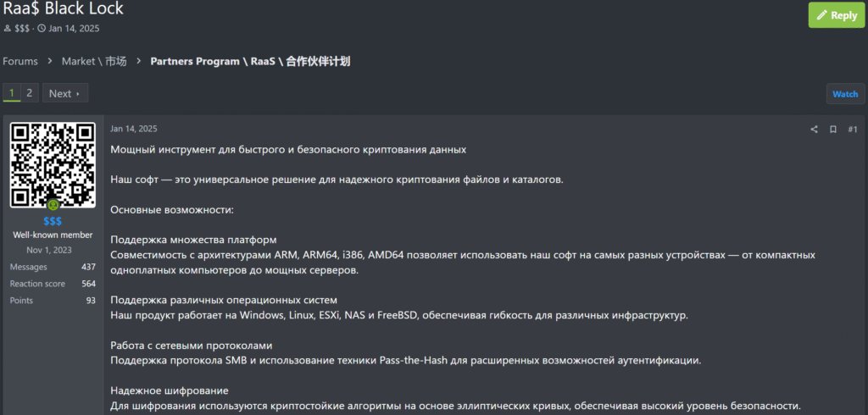This screenshot has width=868, height=415.
Task: Bookmark the first post with the bookmark icon
Action: (x=833, y=130)
